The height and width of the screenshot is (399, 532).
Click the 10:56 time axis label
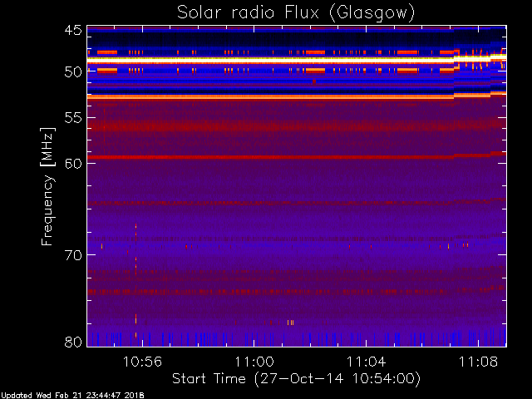coord(142,362)
